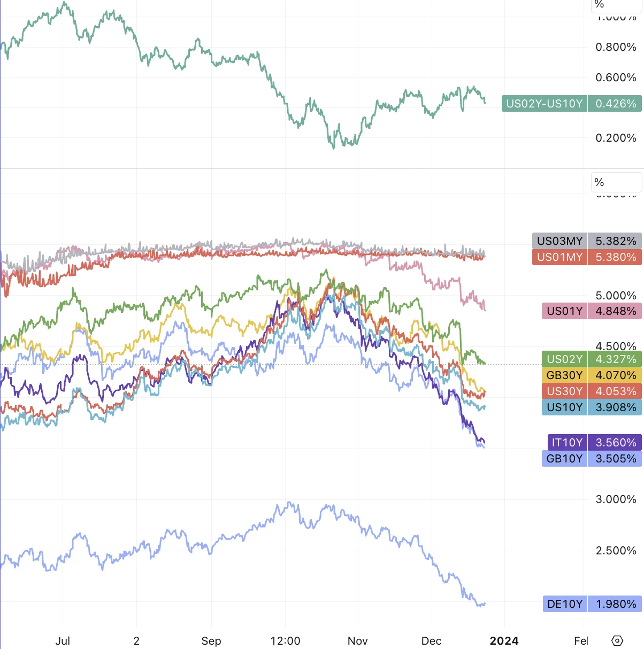Screen dimensions: 644x649
Task: Click the Dec label on the time axis
Action: click(x=431, y=640)
